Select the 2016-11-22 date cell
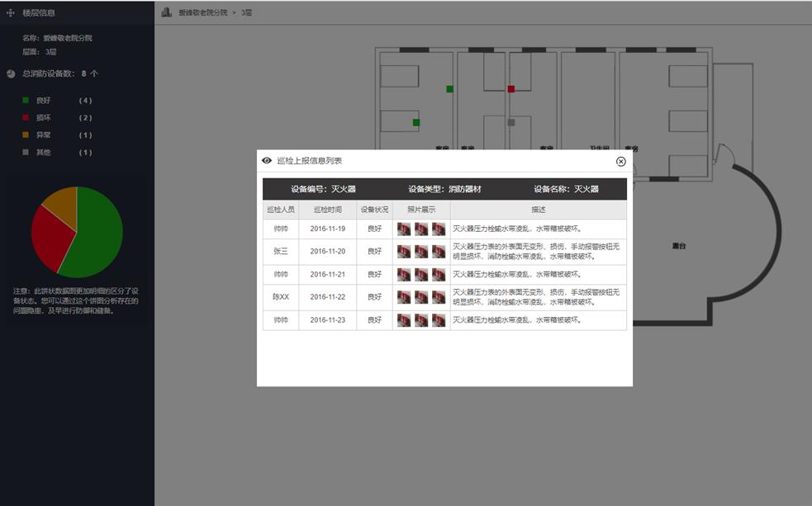812x506 pixels. click(328, 297)
